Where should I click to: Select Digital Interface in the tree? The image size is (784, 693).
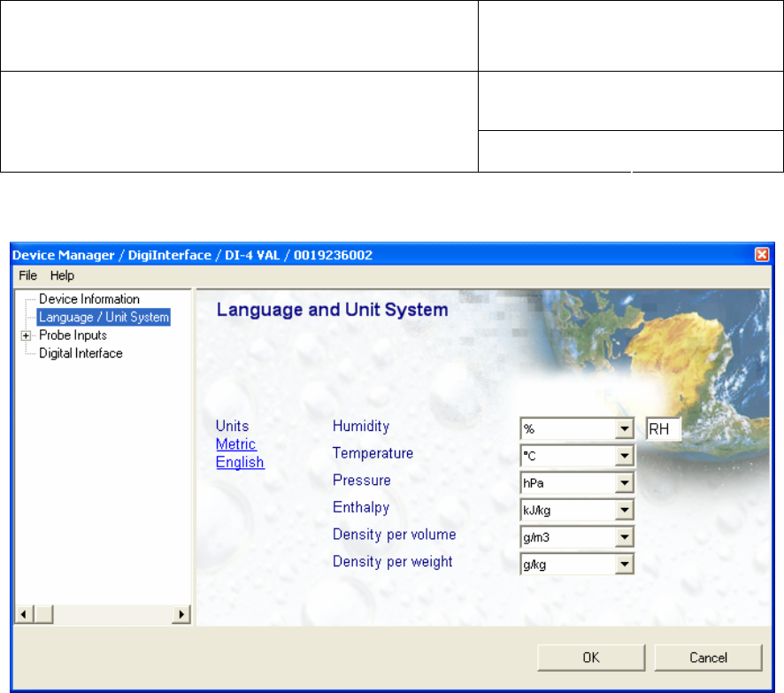(x=81, y=353)
